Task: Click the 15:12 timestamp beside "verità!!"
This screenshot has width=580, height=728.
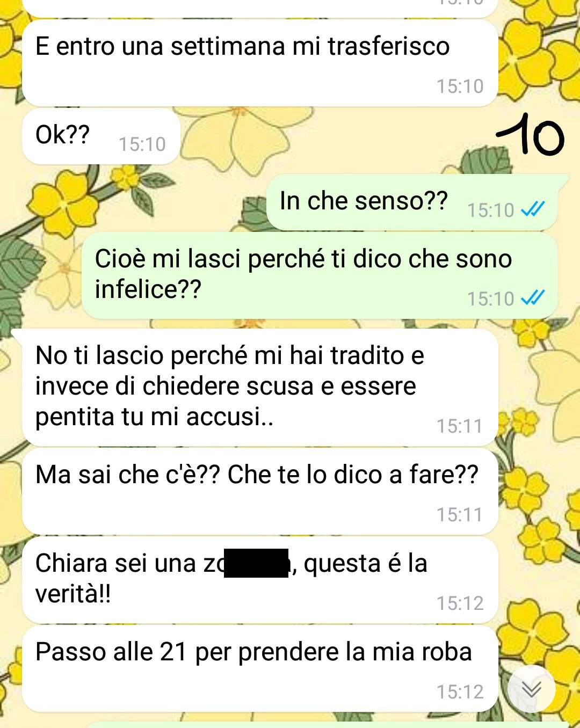Action: tap(460, 603)
